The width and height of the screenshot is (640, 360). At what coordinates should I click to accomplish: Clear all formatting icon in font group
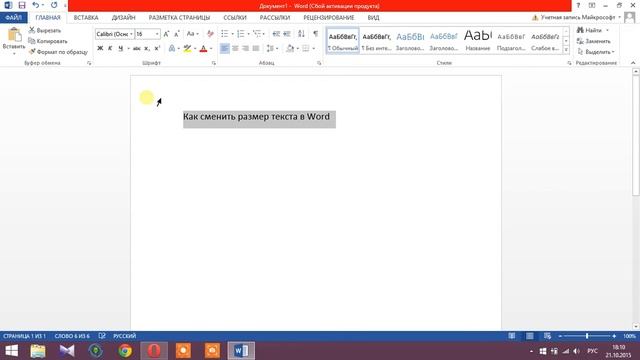210,34
